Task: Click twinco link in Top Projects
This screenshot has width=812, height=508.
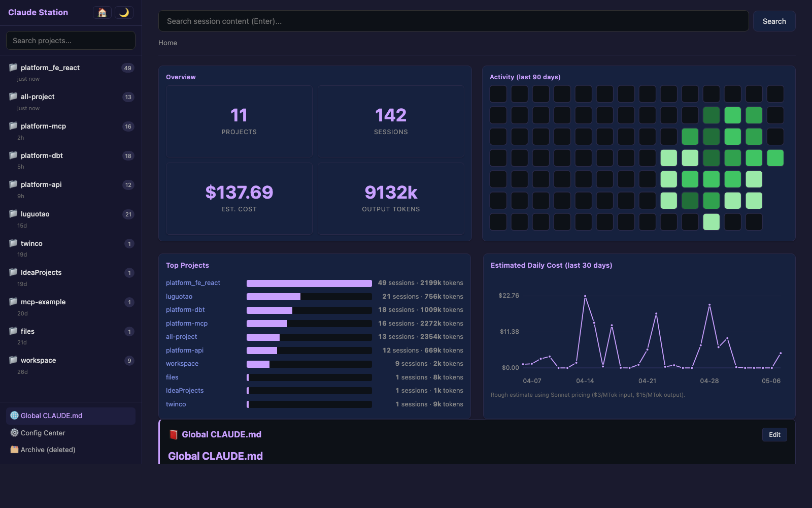Action: (x=176, y=404)
